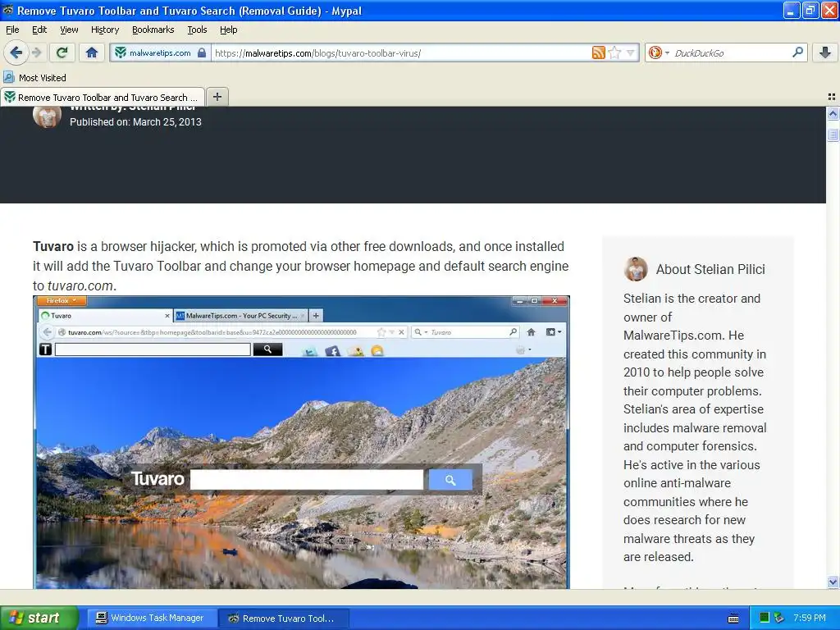Reload the page with the refresh icon
The image size is (840, 630).
click(x=62, y=52)
